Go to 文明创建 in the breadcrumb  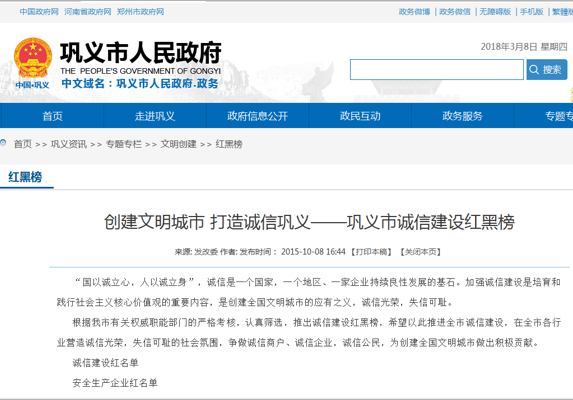178,144
